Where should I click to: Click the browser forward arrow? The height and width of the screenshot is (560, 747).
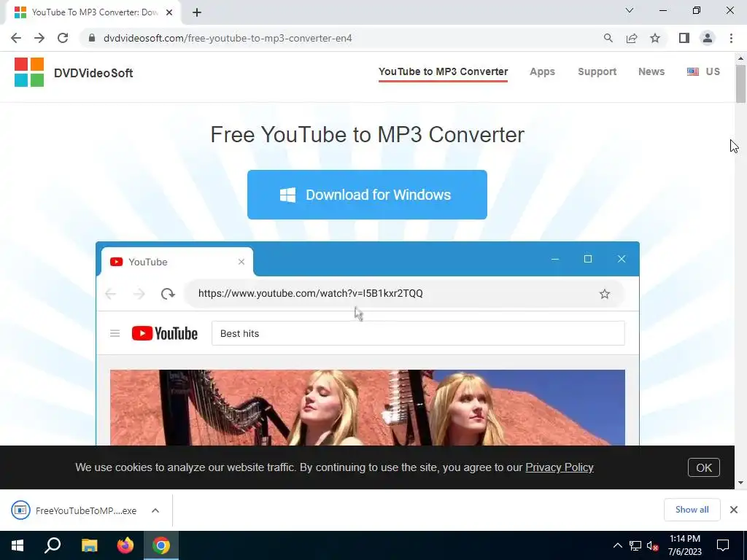coord(39,38)
